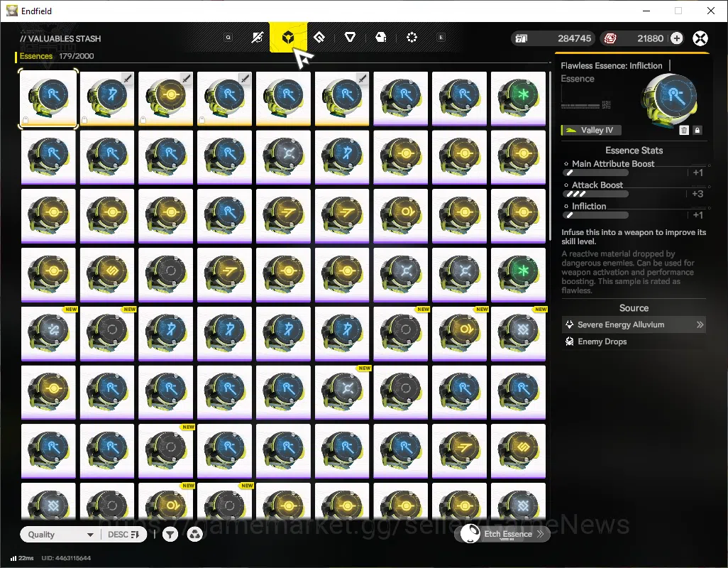The height and width of the screenshot is (568, 728).
Task: Open the weapons stash tab
Action: click(x=258, y=37)
